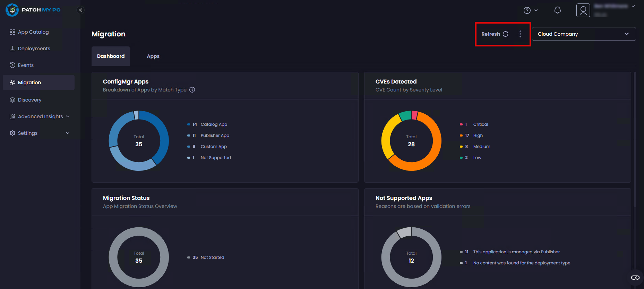Click the Events history icon

click(x=12, y=65)
